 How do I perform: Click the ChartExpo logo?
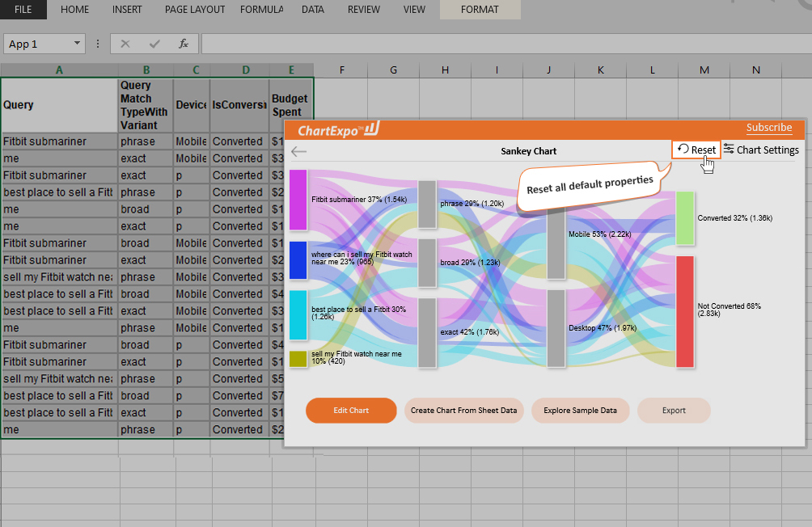click(x=339, y=129)
